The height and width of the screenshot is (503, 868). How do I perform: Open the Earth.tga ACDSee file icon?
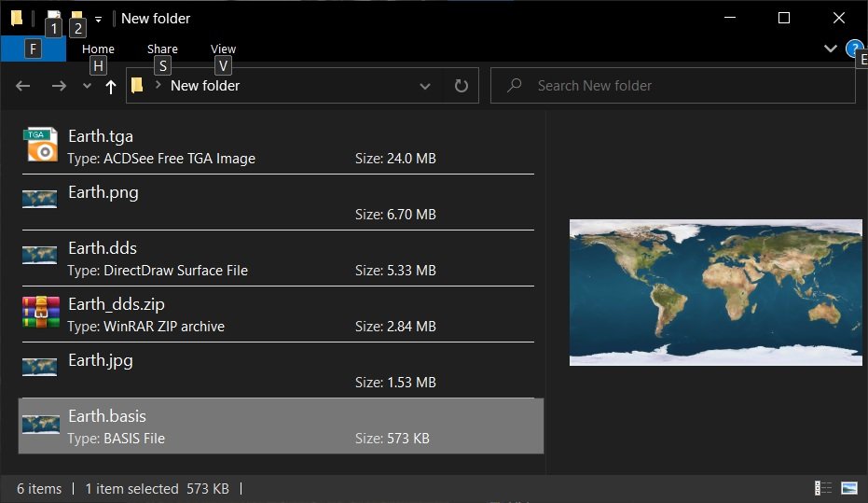point(41,145)
